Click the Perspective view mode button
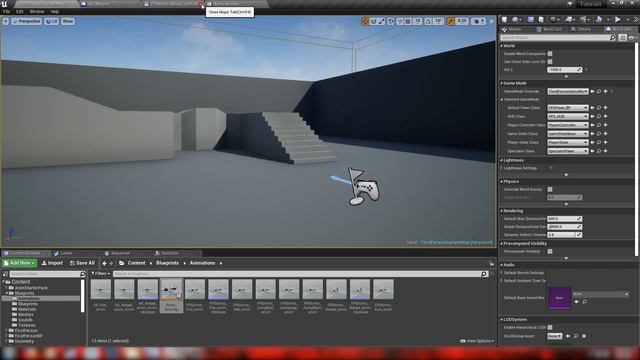Image resolution: width=640 pixels, height=360 pixels. click(27, 21)
